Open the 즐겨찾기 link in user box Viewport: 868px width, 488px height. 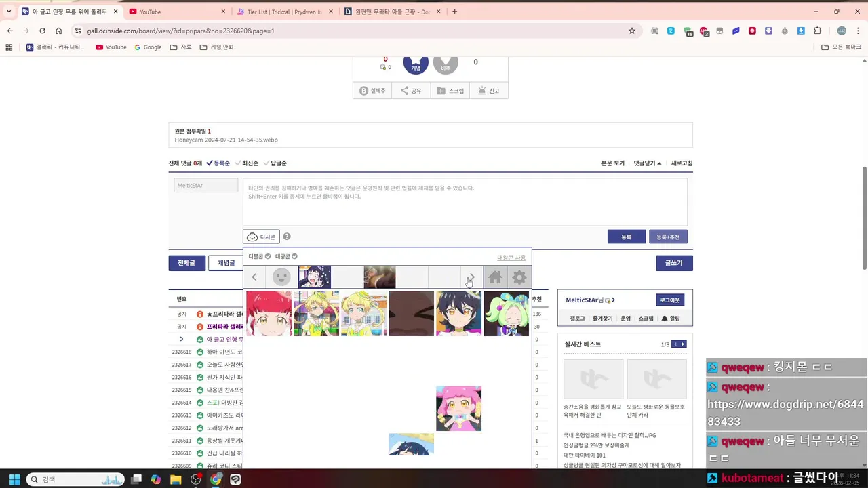(602, 318)
